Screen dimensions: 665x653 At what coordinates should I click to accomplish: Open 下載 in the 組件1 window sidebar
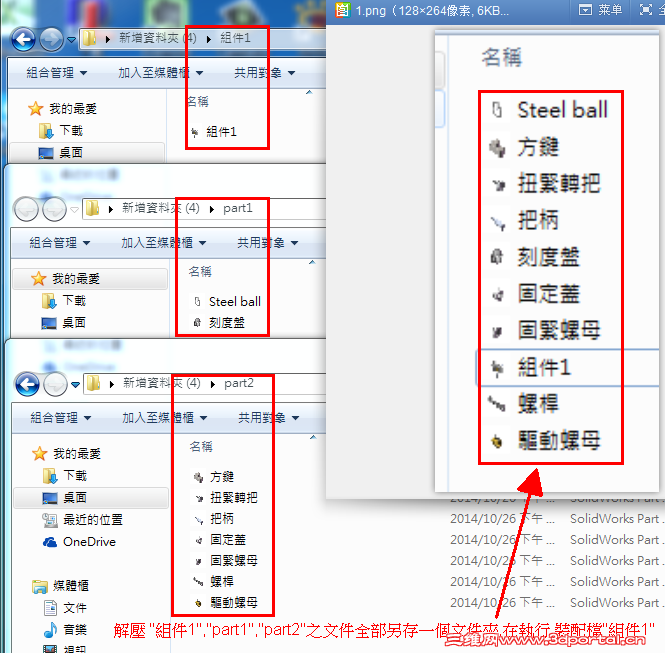point(61,131)
